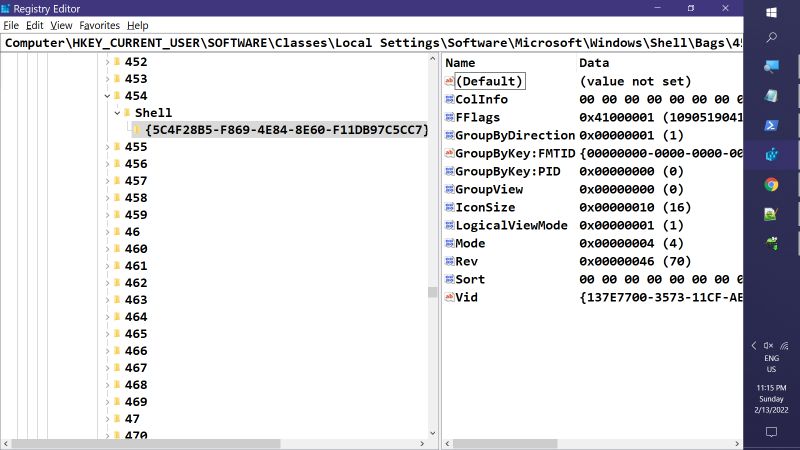Click the IconSize value icon
Viewport: 800px width, 450px height.
pos(449,207)
